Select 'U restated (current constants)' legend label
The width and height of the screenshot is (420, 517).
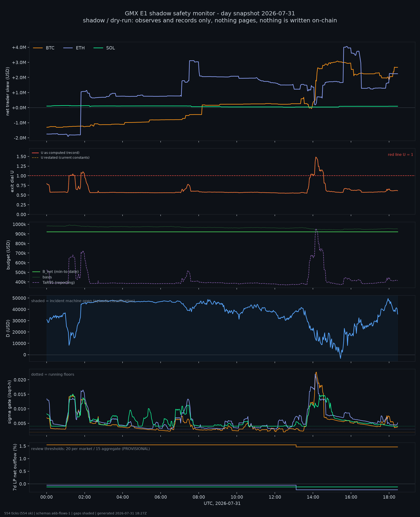click(65, 157)
